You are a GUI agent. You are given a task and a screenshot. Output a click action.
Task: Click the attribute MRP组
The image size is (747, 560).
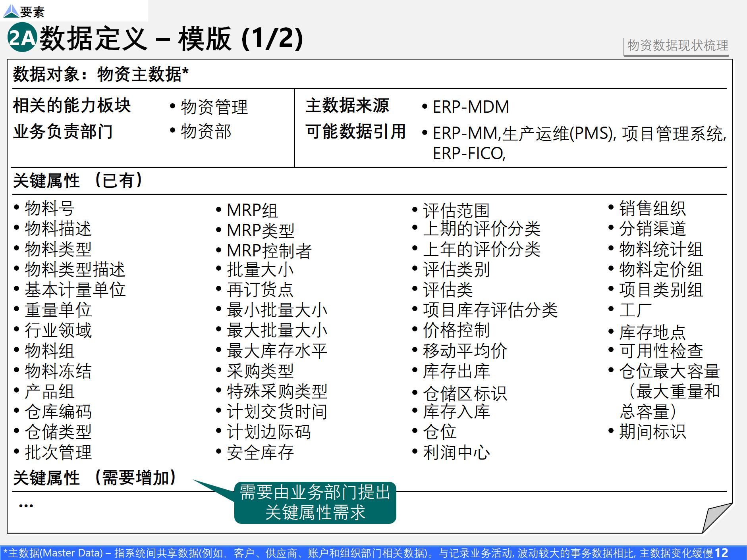[252, 210]
